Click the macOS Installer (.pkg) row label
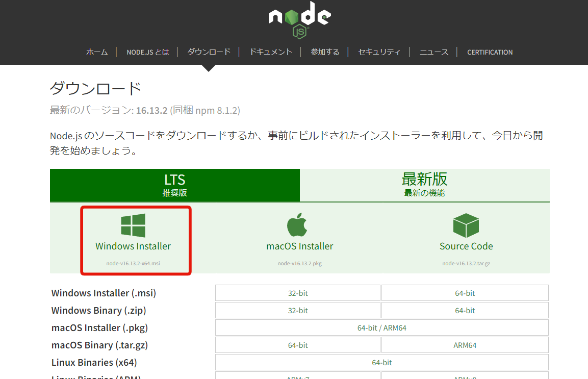The height and width of the screenshot is (379, 588). [99, 327]
